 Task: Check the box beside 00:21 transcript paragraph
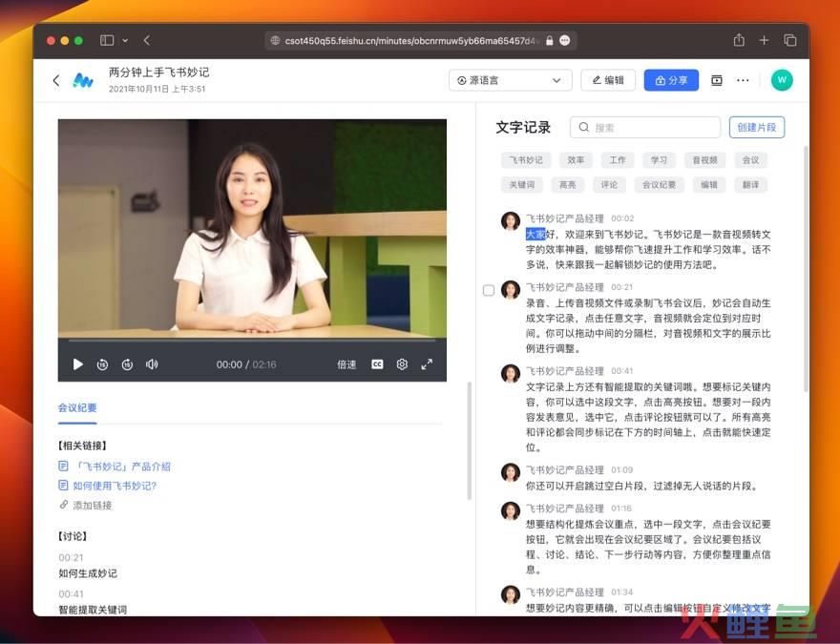point(489,290)
